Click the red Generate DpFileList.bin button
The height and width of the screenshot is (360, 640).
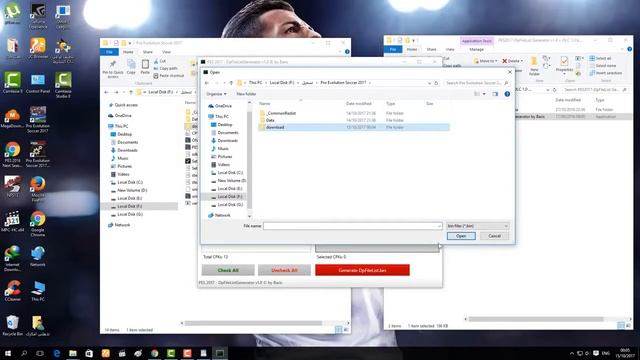tap(362, 270)
